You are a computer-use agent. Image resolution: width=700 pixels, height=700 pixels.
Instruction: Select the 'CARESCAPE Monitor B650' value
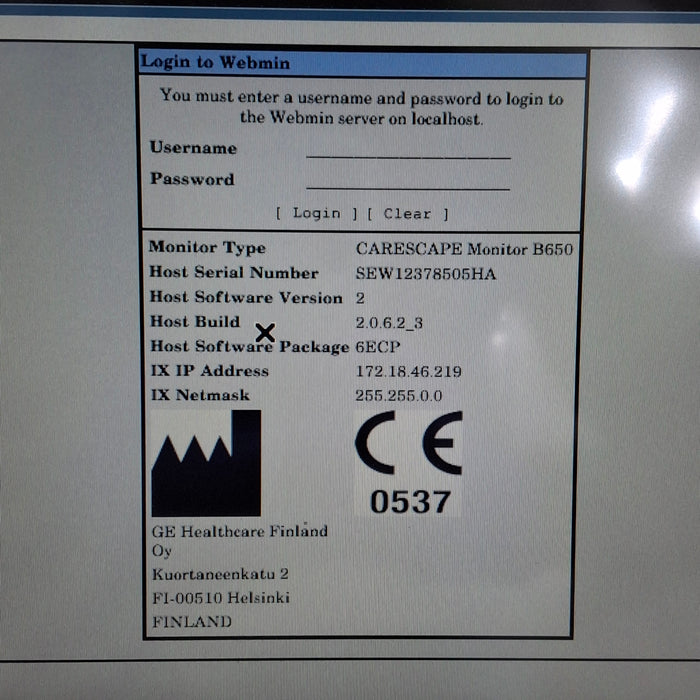point(464,249)
